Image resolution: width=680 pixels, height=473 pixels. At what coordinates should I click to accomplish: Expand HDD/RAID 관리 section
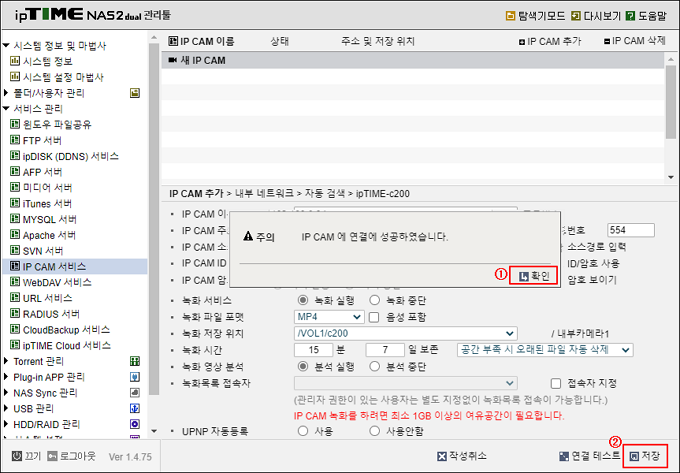[x=6, y=424]
